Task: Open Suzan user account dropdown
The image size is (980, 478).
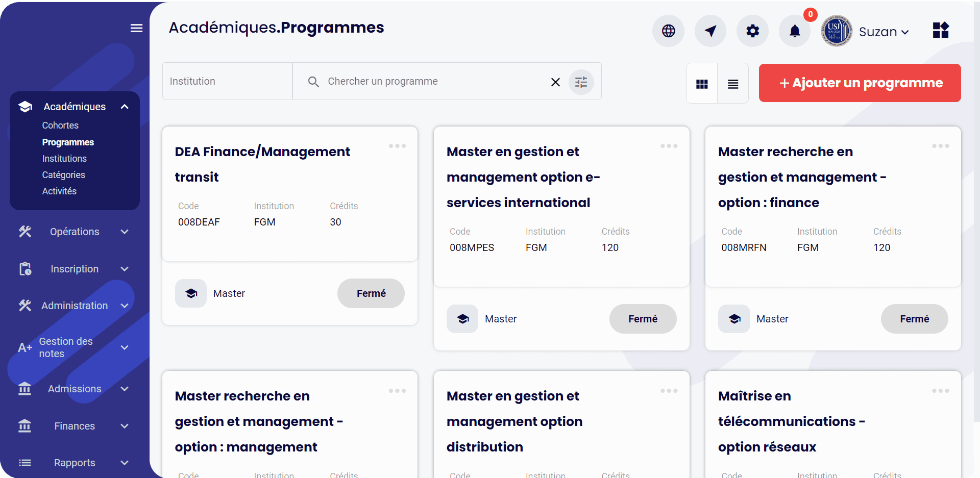Action: tap(883, 32)
